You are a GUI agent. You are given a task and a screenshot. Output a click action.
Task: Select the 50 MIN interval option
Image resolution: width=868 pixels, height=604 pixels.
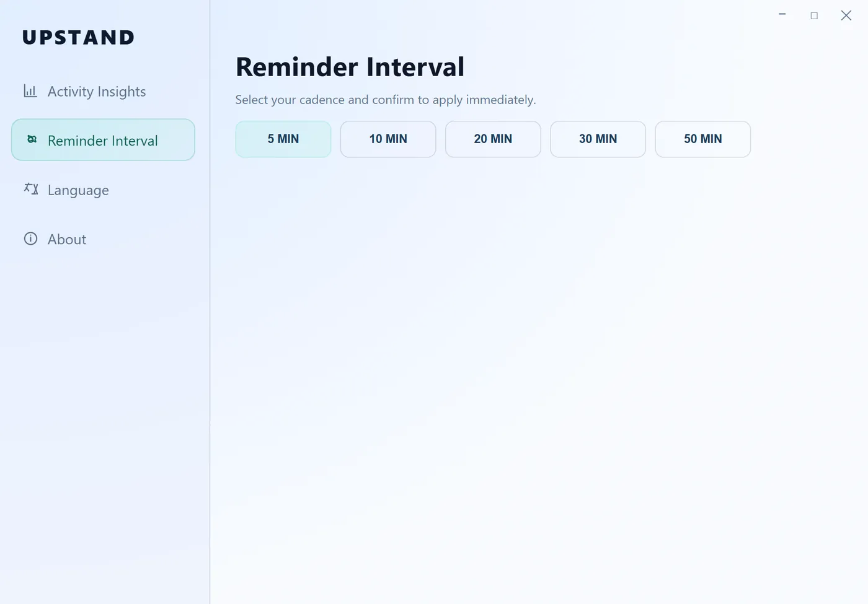click(x=703, y=139)
